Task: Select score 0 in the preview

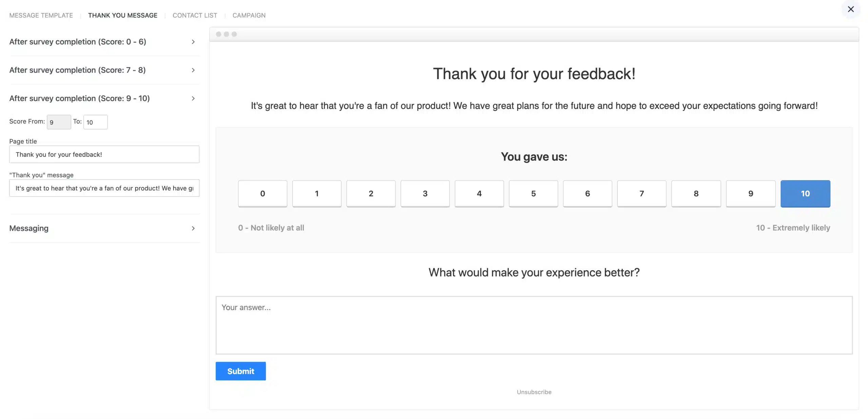Action: coord(262,193)
